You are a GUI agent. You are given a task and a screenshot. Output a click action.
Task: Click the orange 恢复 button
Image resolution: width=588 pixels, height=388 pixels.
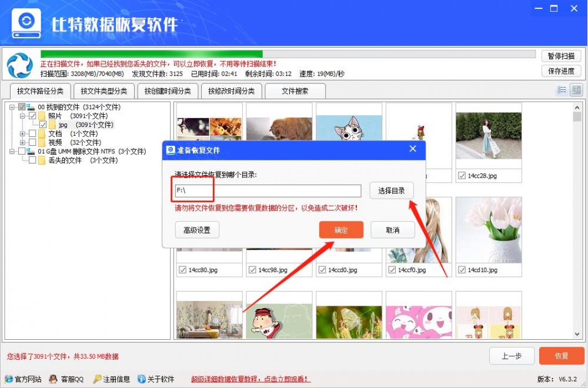pyautogui.click(x=562, y=356)
